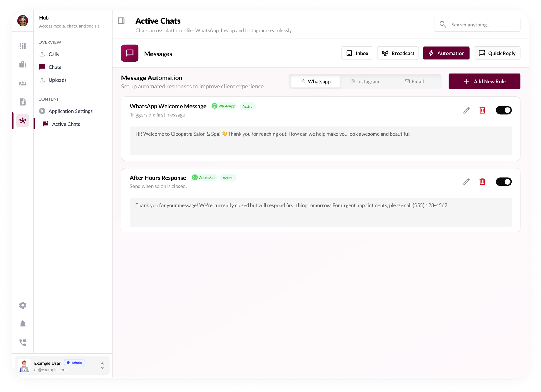Open the notifications bell icon
The image size is (541, 392).
point(23,324)
